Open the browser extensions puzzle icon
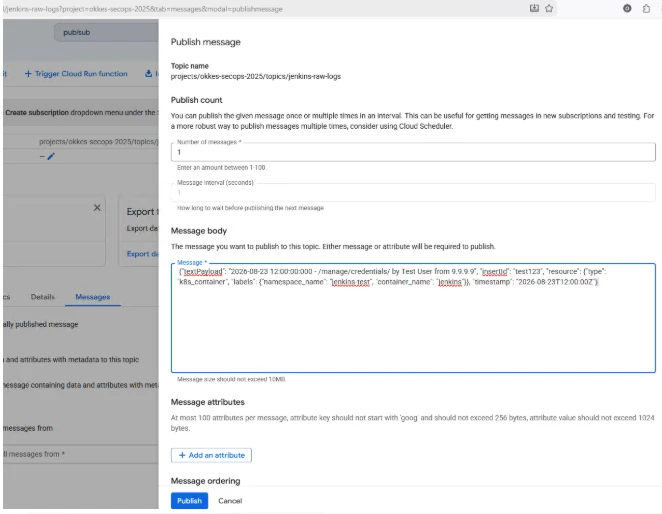 [646, 8]
